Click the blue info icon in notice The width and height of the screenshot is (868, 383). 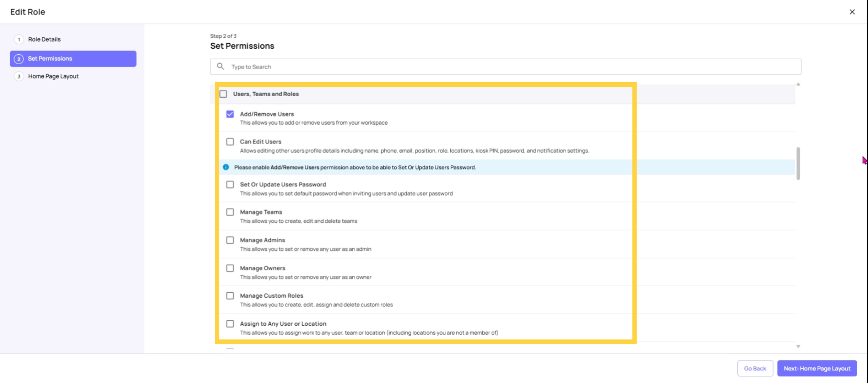point(226,167)
